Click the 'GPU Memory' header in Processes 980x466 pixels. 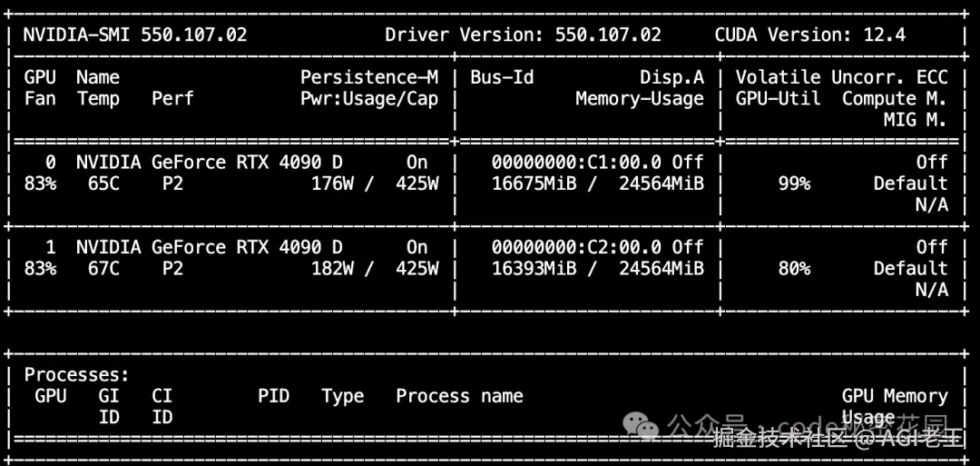pyautogui.click(x=895, y=396)
